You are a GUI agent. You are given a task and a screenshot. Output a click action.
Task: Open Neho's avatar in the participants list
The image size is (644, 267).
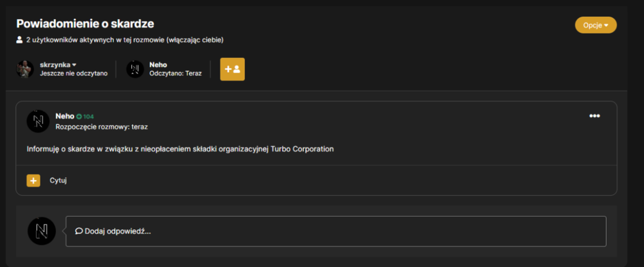tap(135, 69)
